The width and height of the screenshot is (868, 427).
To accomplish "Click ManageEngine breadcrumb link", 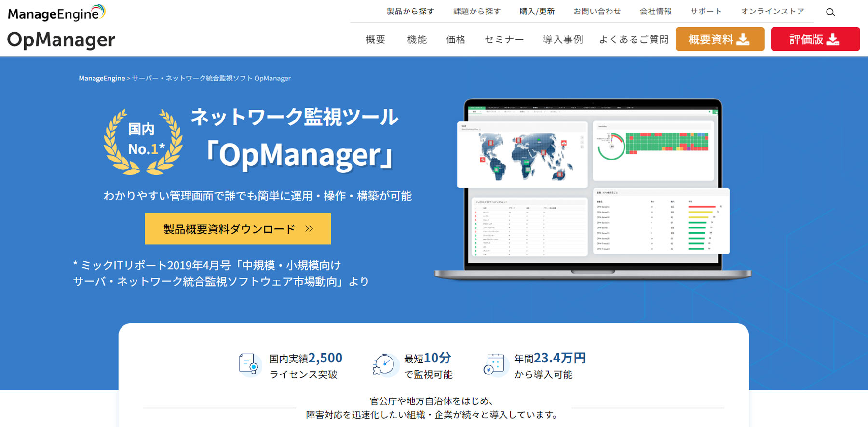I will click(102, 78).
